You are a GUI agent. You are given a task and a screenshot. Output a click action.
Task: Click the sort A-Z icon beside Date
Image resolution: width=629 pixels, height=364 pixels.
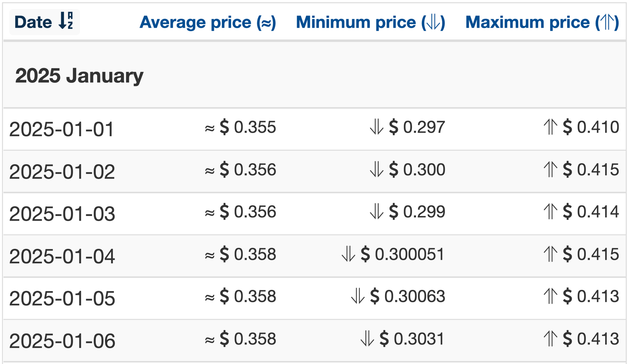tap(66, 21)
